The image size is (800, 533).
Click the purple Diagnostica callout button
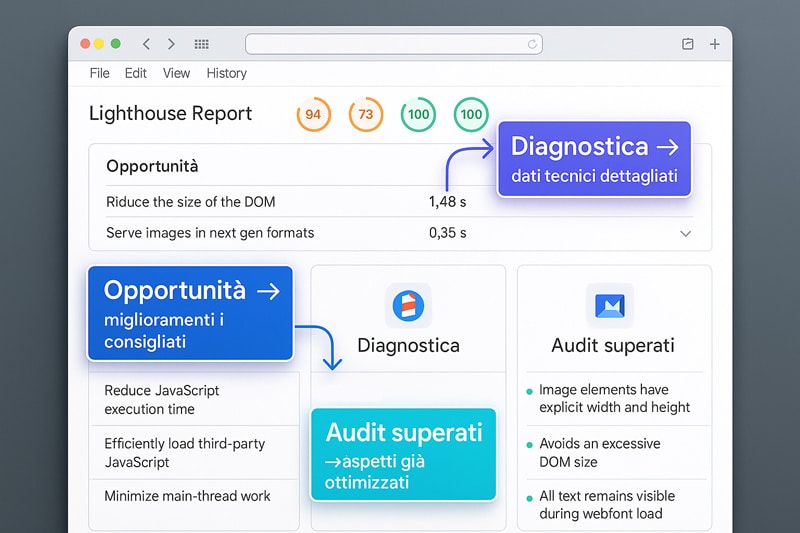tap(594, 159)
